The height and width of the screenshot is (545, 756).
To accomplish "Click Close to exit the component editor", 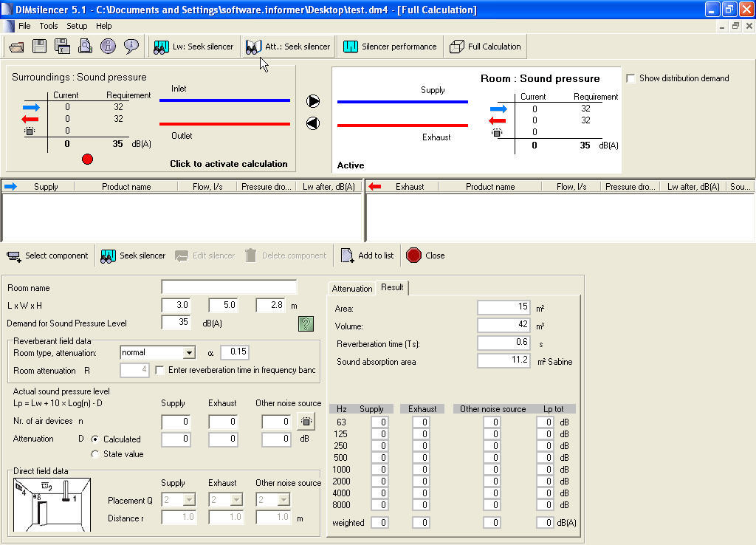I will click(425, 256).
